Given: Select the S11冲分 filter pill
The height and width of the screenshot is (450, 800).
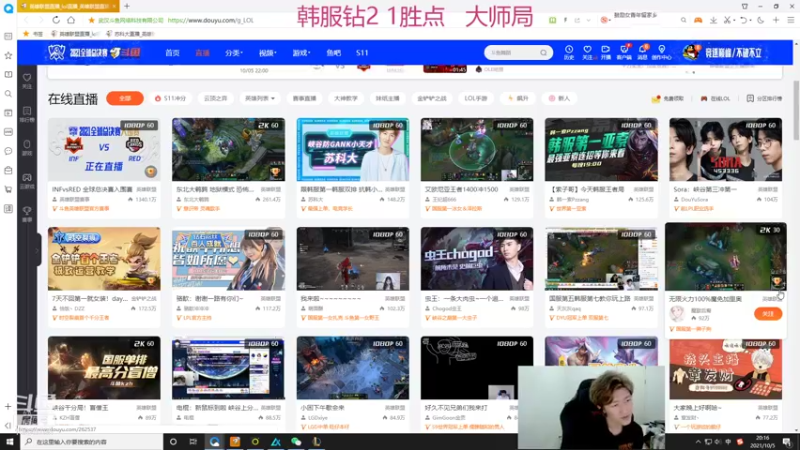Looking at the screenshot, I should 170,98.
